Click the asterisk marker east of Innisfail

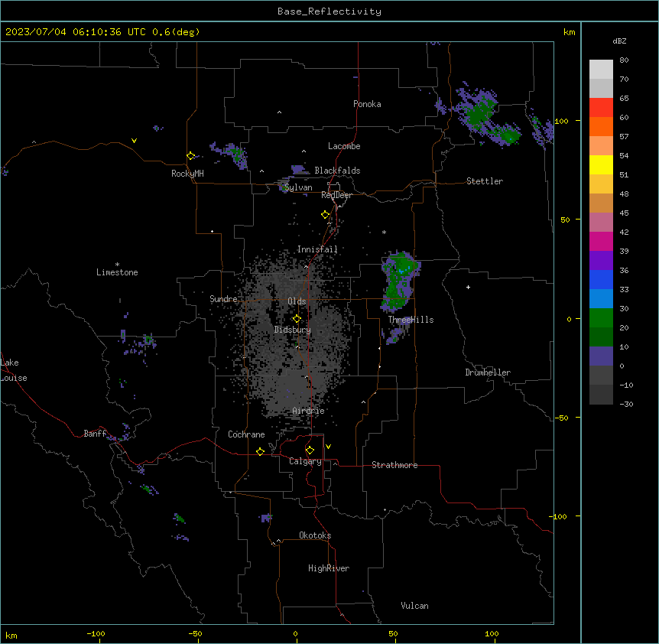click(x=384, y=232)
